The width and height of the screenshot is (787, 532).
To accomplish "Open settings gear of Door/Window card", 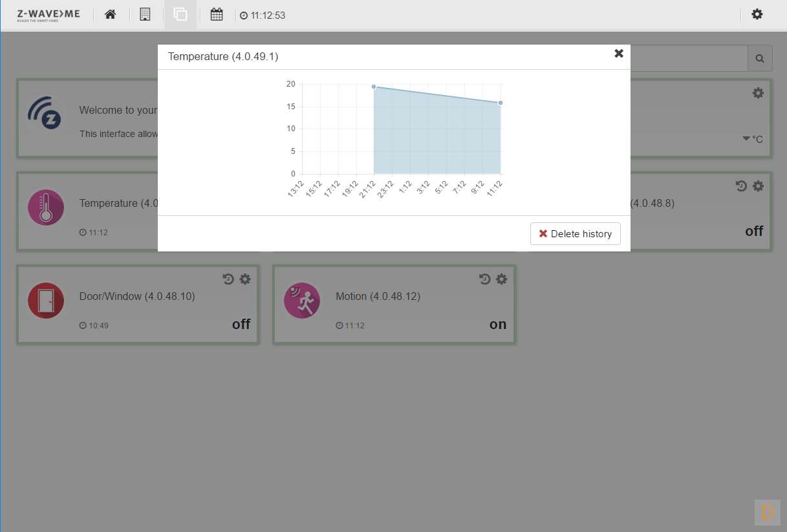I will (x=245, y=279).
